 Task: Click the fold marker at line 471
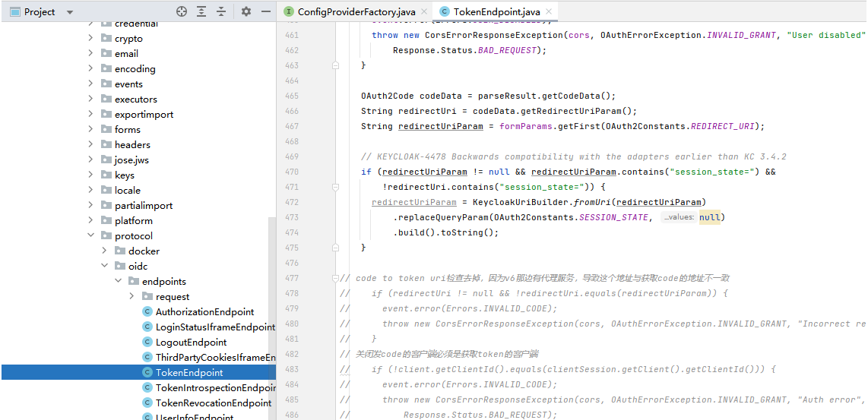[335, 187]
